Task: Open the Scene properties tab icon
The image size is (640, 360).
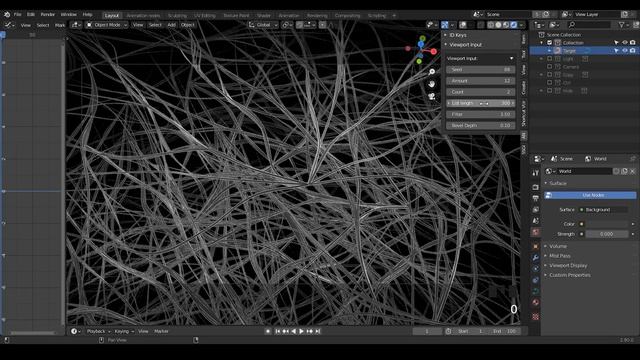Action: (x=536, y=221)
